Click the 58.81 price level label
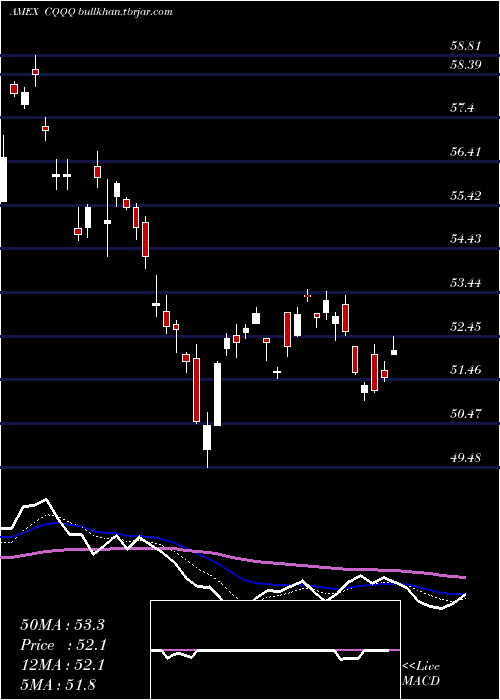Screen dimensions: 500x700 click(465, 45)
